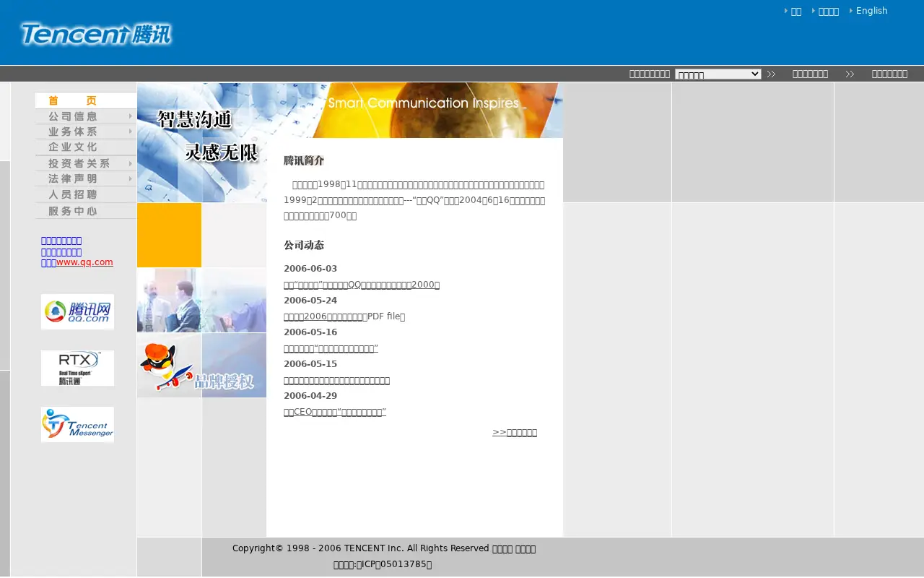This screenshot has height=578, width=924.
Task: Expand the 业务体系 submenu
Action: click(86, 131)
